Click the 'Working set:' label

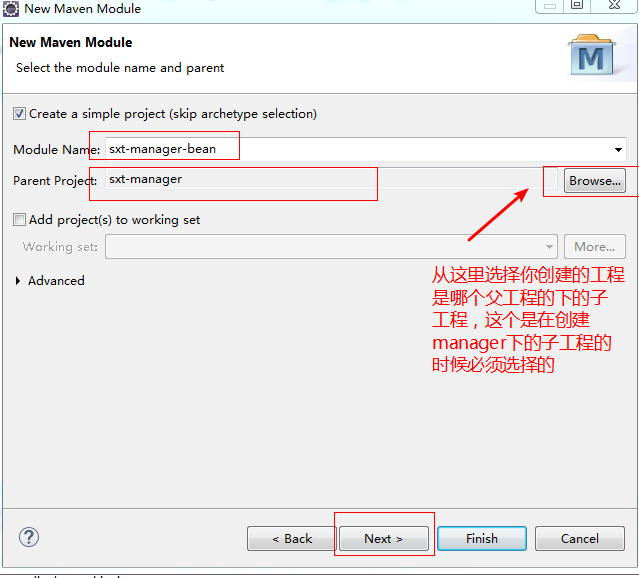pos(60,247)
